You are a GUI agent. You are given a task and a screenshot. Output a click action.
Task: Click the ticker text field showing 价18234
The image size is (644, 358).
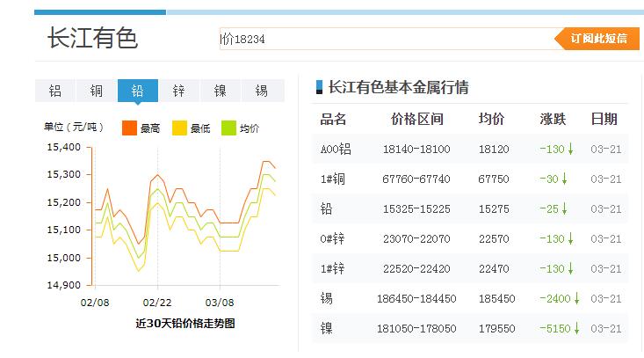click(x=387, y=39)
